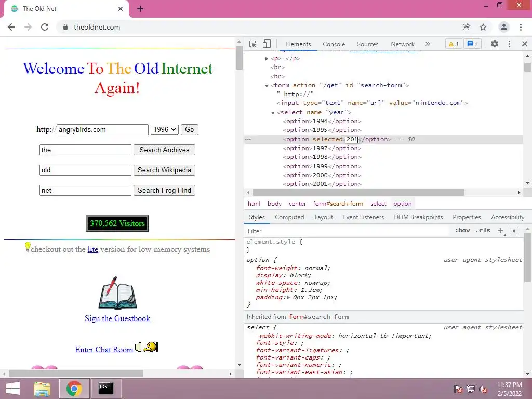This screenshot has width=532, height=399.
Task: Focus the input containing 'the'
Action: pos(85,150)
